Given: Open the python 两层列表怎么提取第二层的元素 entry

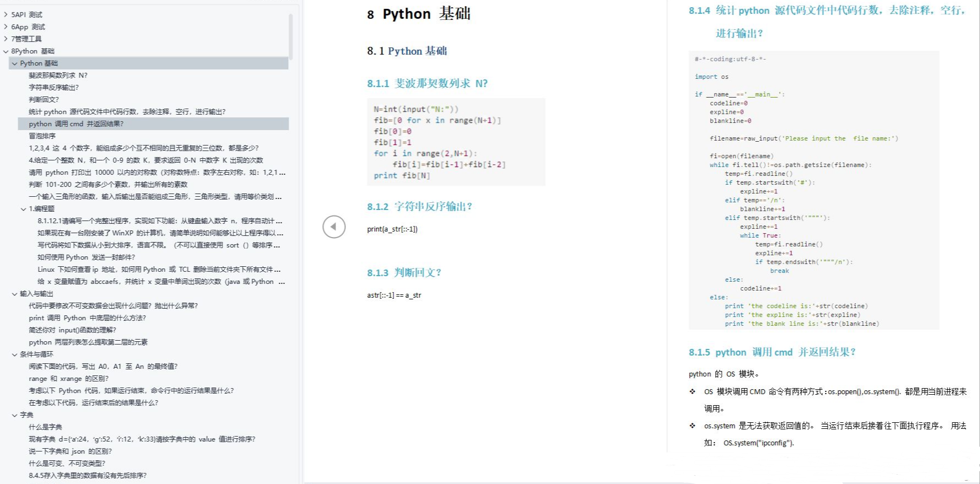Looking at the screenshot, I should [x=88, y=342].
